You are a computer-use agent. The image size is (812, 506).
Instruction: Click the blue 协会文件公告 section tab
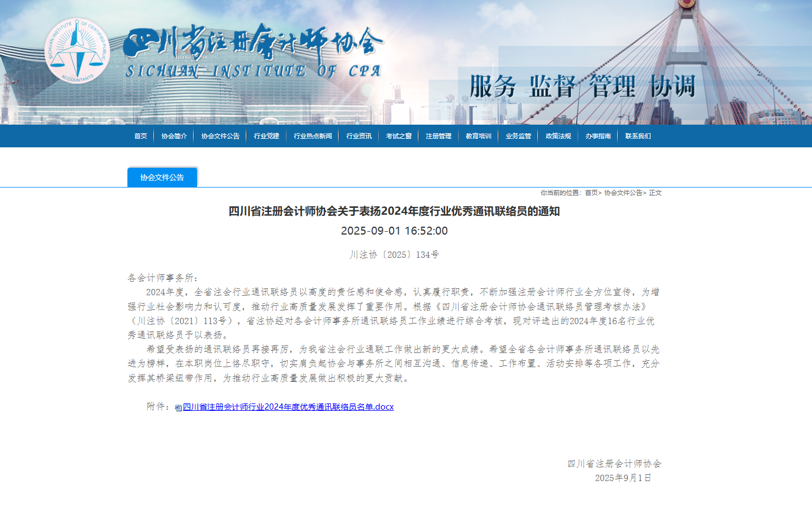click(162, 177)
